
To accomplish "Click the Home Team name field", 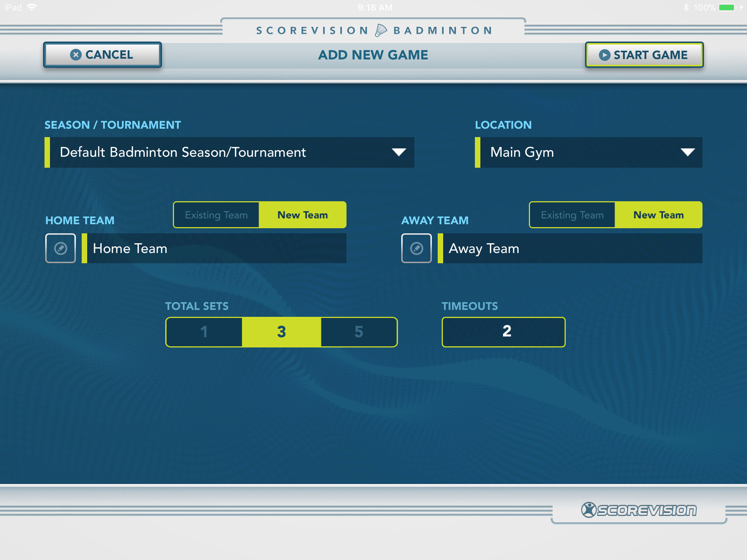I will click(216, 248).
